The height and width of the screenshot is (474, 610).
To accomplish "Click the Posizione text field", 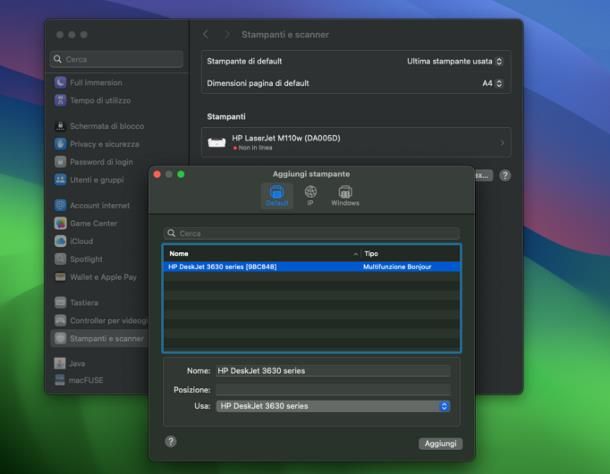I will pyautogui.click(x=333, y=390).
